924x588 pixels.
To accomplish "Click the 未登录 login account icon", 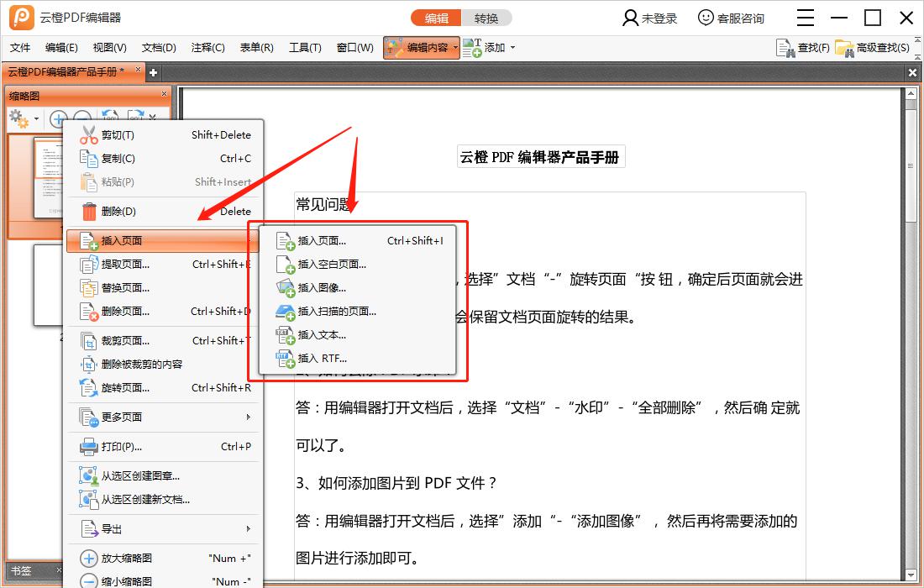I will click(x=648, y=17).
